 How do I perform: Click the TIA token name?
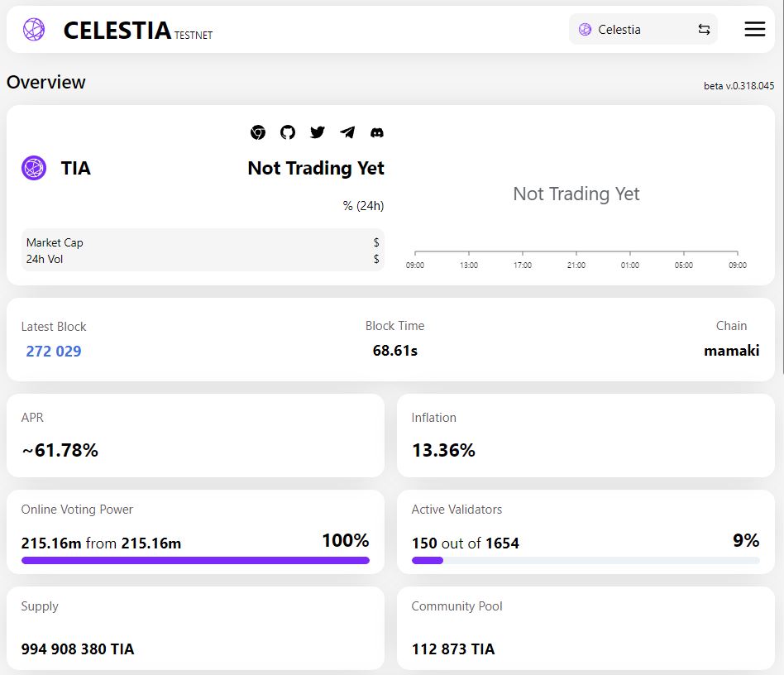pyautogui.click(x=75, y=168)
